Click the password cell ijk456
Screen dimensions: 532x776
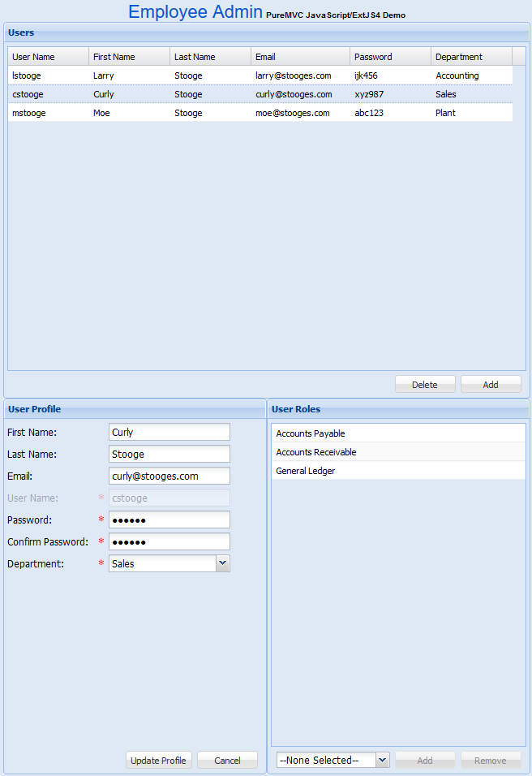click(x=390, y=75)
